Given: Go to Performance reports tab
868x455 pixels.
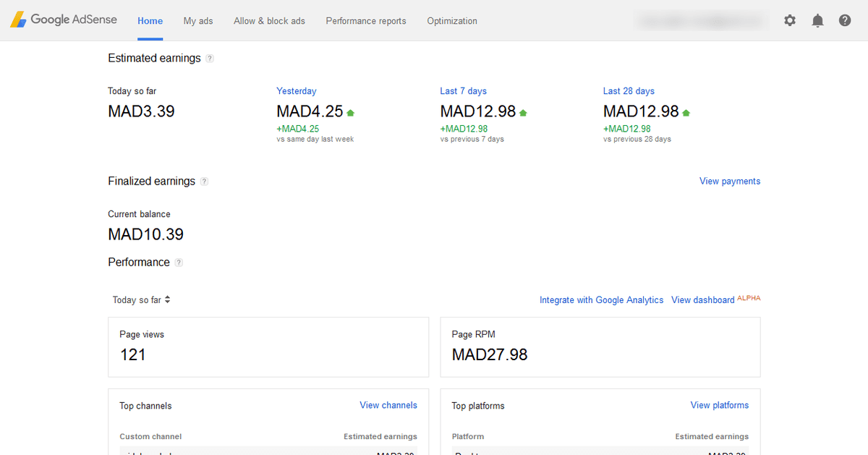Looking at the screenshot, I should [x=366, y=21].
